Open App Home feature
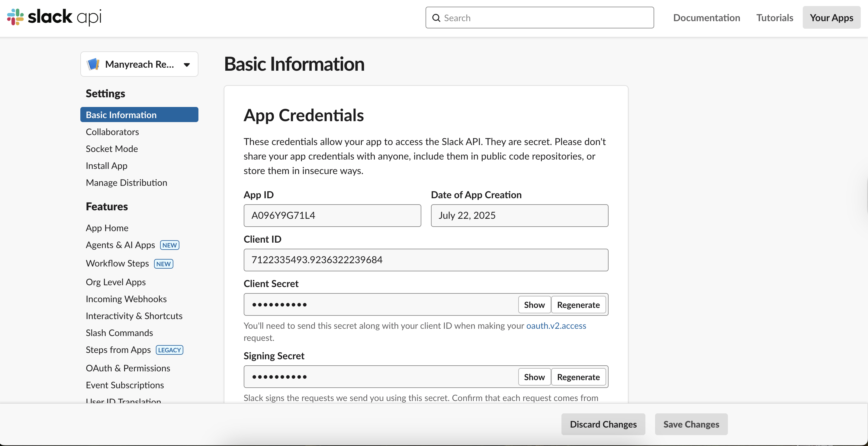The width and height of the screenshot is (868, 446). pos(107,228)
